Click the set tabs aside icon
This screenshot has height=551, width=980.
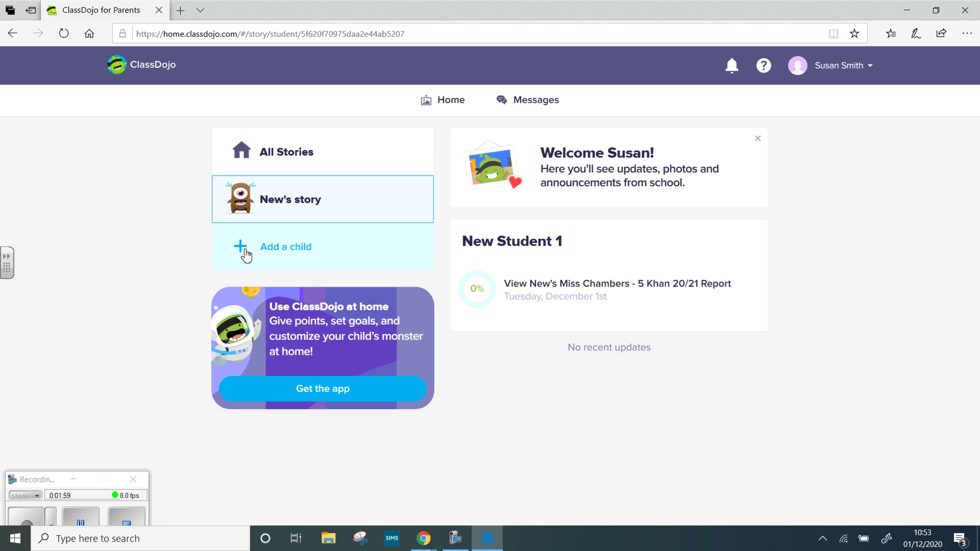[x=31, y=10]
